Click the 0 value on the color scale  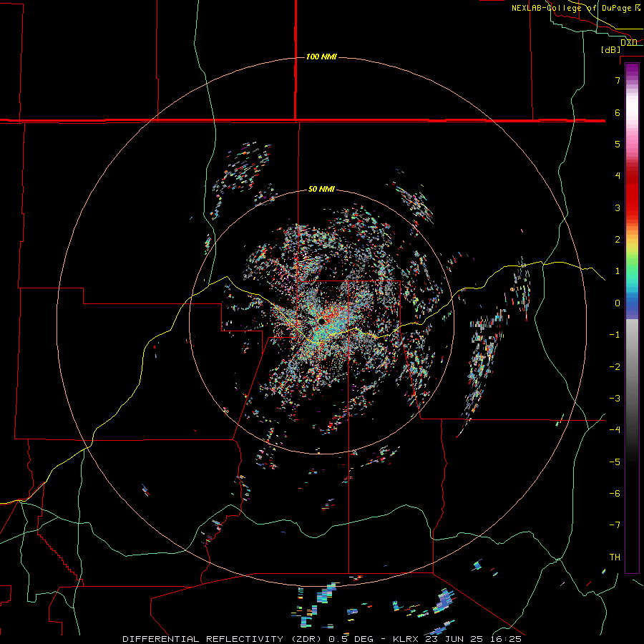(618, 303)
